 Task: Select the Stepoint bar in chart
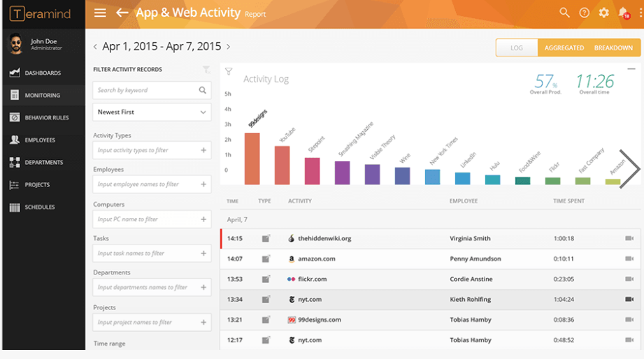(x=312, y=171)
